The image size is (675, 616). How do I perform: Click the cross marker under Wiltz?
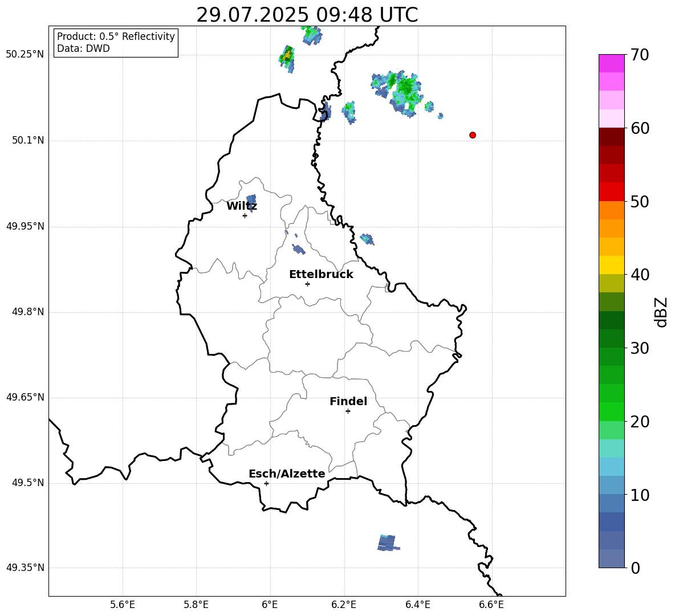(x=245, y=215)
